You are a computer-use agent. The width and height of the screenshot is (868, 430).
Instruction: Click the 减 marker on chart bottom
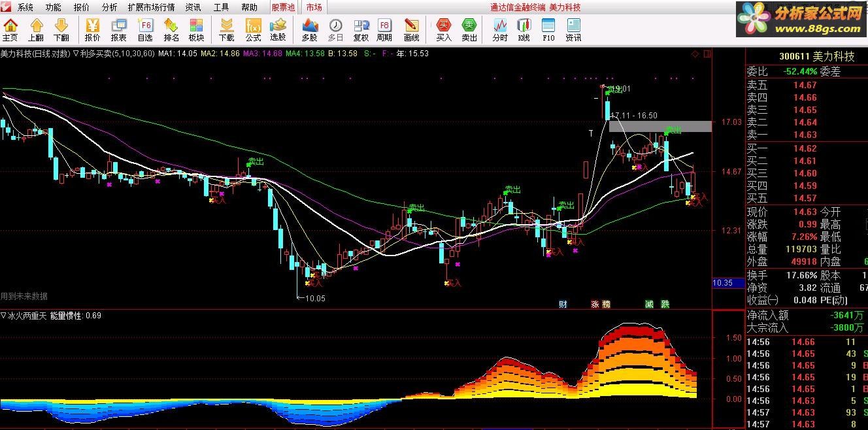point(649,304)
